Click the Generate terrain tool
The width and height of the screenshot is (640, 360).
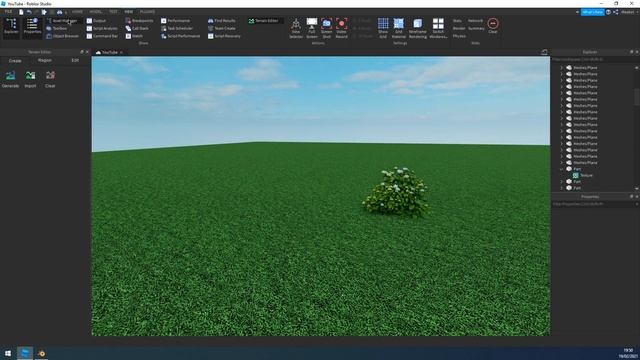[x=11, y=79]
